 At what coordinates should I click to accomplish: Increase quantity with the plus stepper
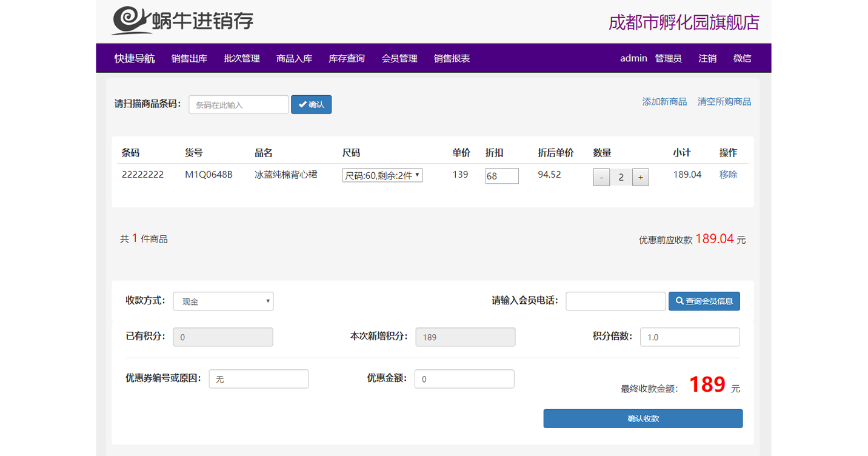pos(641,177)
